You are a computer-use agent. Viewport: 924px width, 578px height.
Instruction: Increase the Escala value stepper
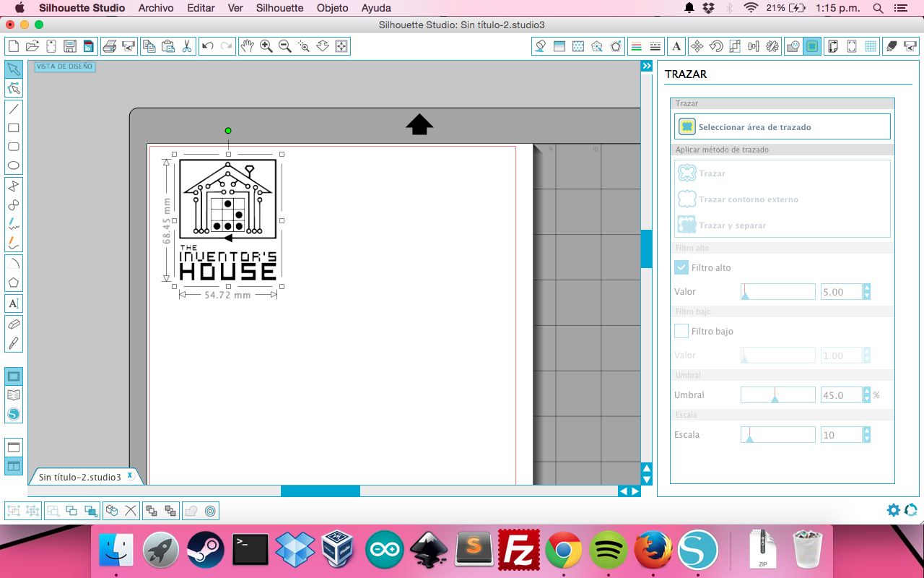pyautogui.click(x=867, y=431)
